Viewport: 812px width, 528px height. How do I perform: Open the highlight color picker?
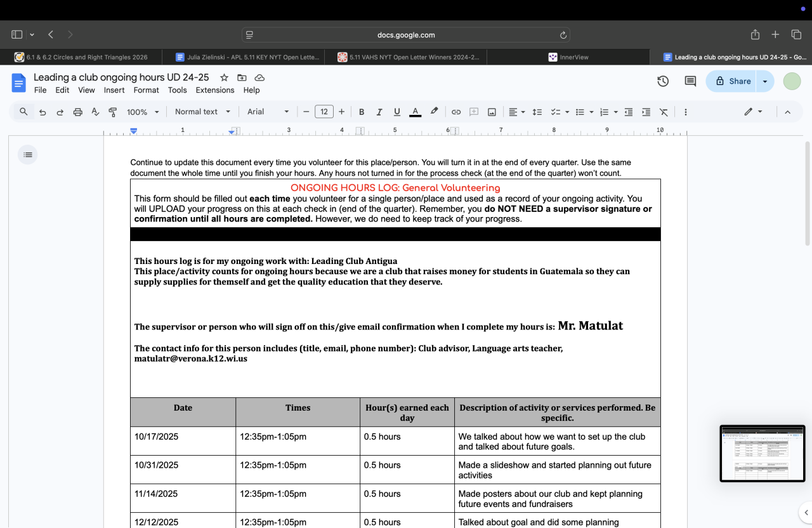[434, 112]
